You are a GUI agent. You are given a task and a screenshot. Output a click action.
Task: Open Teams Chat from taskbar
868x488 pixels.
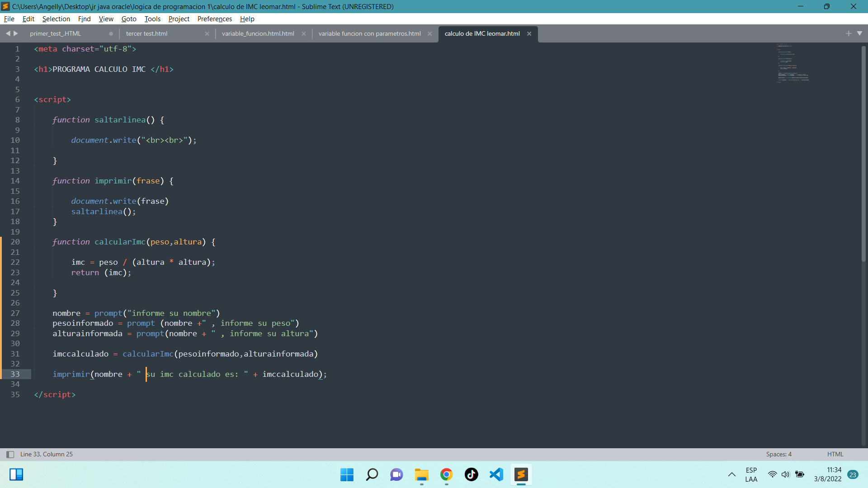(396, 474)
